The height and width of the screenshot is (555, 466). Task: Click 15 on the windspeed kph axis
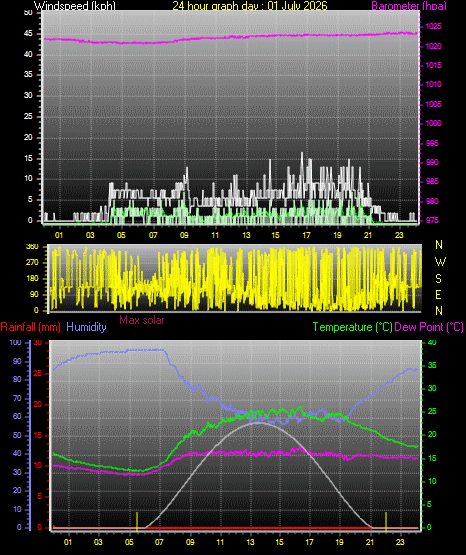click(x=28, y=158)
